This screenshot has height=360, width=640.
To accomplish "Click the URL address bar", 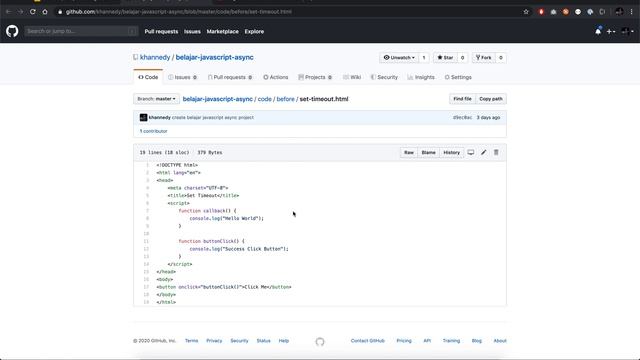I will pos(286,12).
